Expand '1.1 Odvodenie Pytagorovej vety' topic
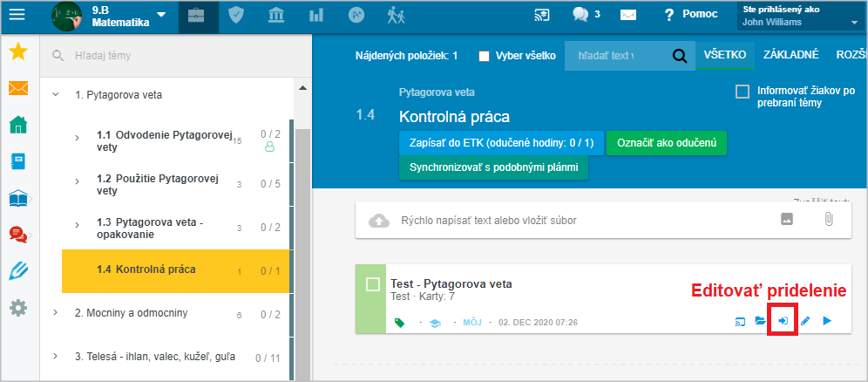This screenshot has height=382, width=868. [x=77, y=138]
